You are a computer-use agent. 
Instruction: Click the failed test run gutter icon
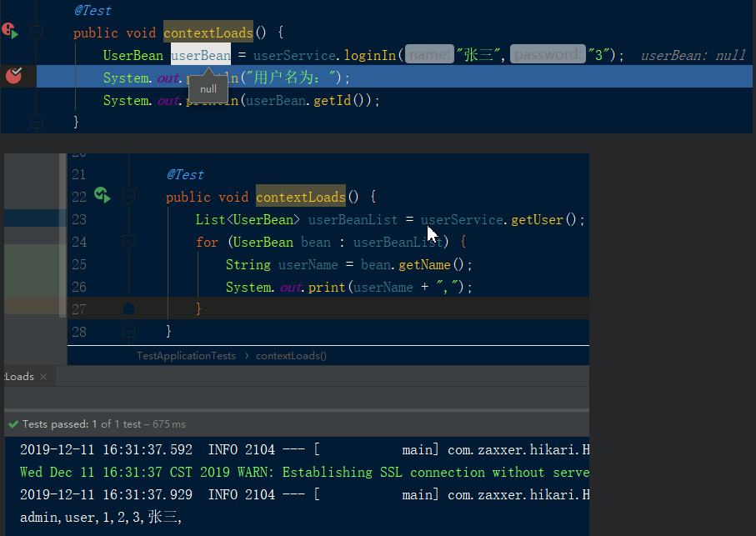[x=10, y=31]
